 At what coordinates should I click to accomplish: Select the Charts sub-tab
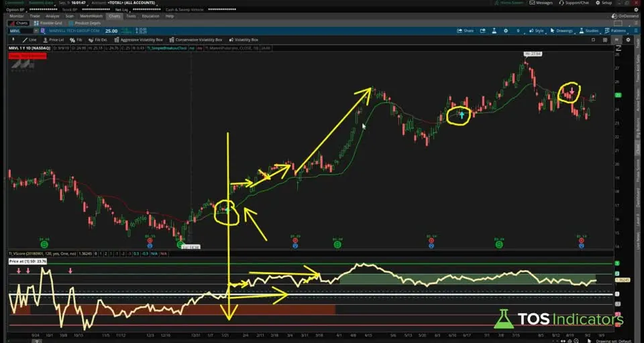(18, 23)
